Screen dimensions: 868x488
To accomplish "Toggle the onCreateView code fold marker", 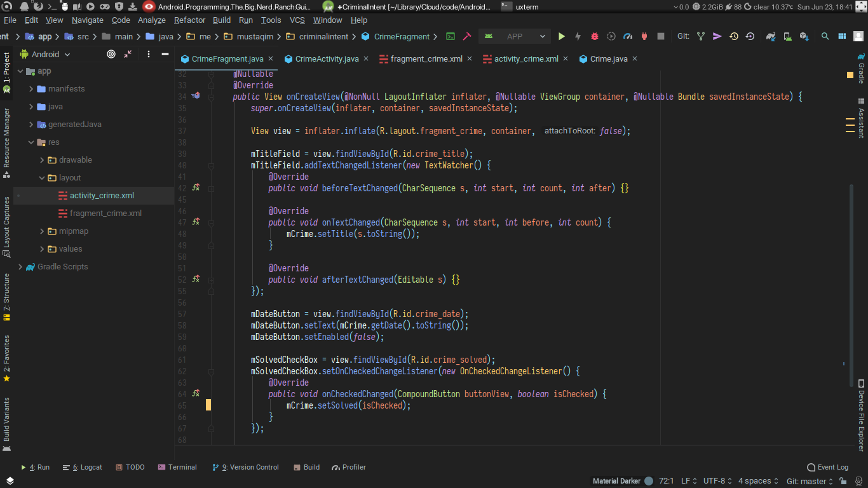I will click(211, 97).
